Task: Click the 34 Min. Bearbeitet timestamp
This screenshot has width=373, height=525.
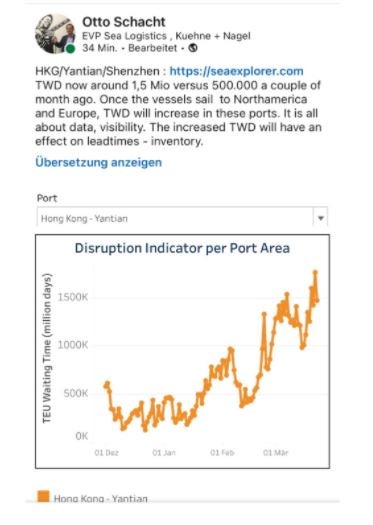Action: point(130,48)
